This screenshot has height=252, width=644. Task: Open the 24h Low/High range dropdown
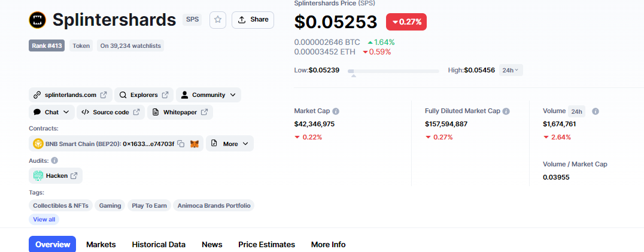[511, 70]
